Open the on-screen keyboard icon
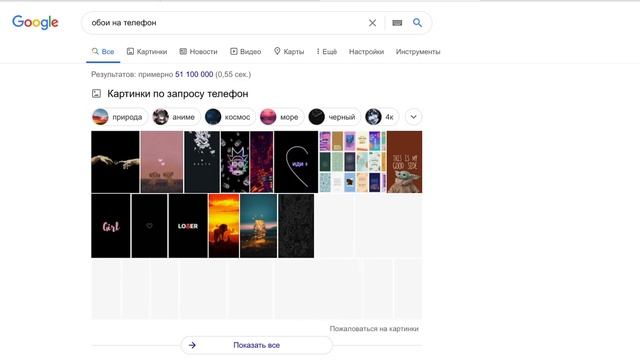 (x=397, y=23)
